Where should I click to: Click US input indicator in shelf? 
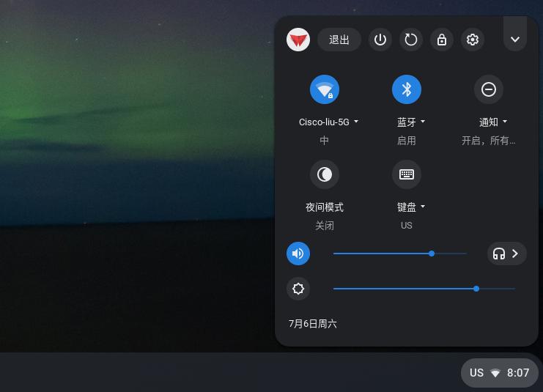pos(476,373)
